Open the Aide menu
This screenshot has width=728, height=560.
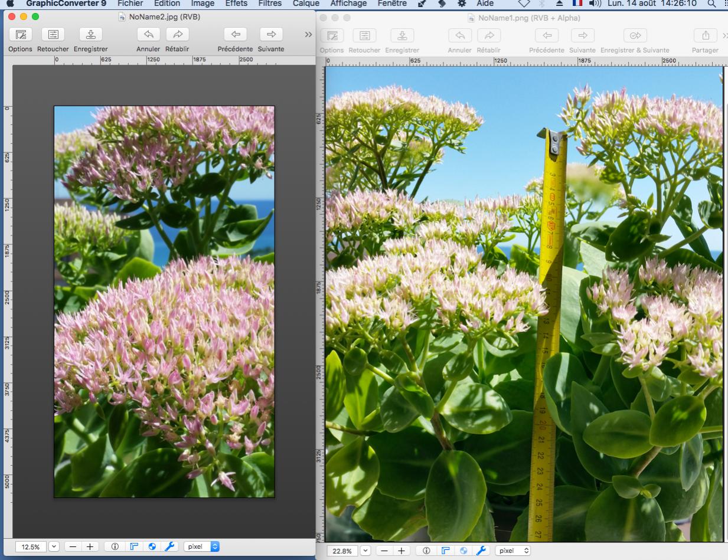coord(485,4)
